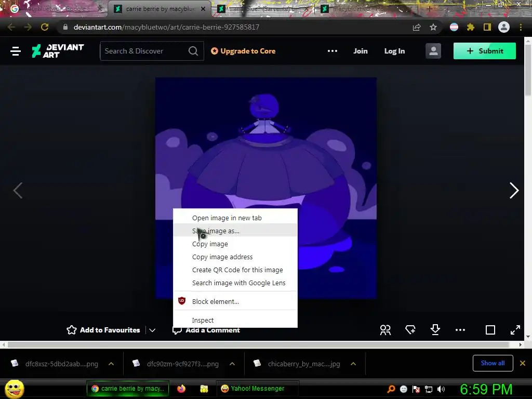Show the previous deviation arrow
This screenshot has height=399, width=532.
18,190
